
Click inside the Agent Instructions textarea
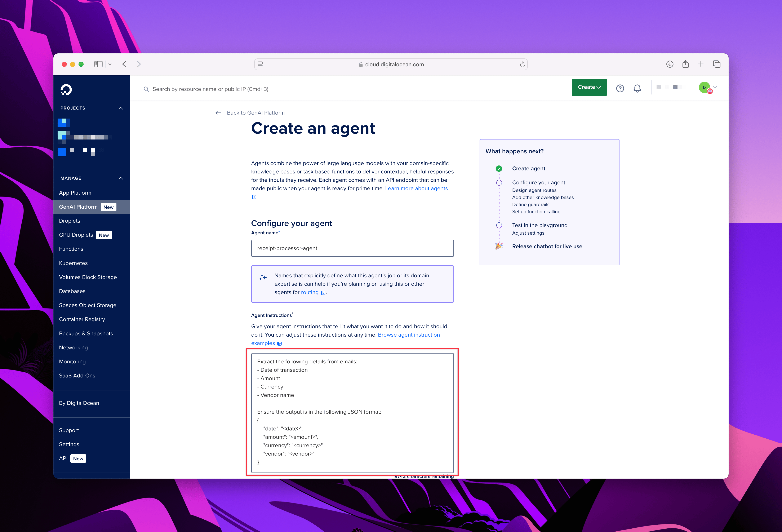coord(352,413)
